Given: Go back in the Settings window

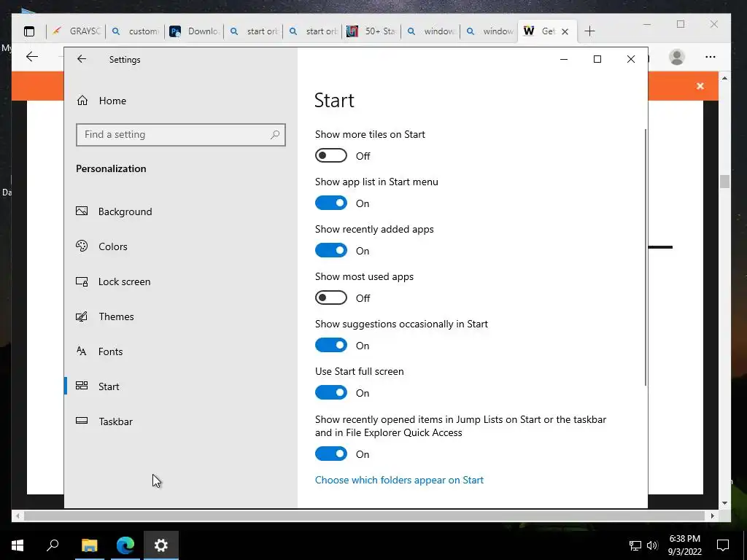Looking at the screenshot, I should click(x=82, y=59).
